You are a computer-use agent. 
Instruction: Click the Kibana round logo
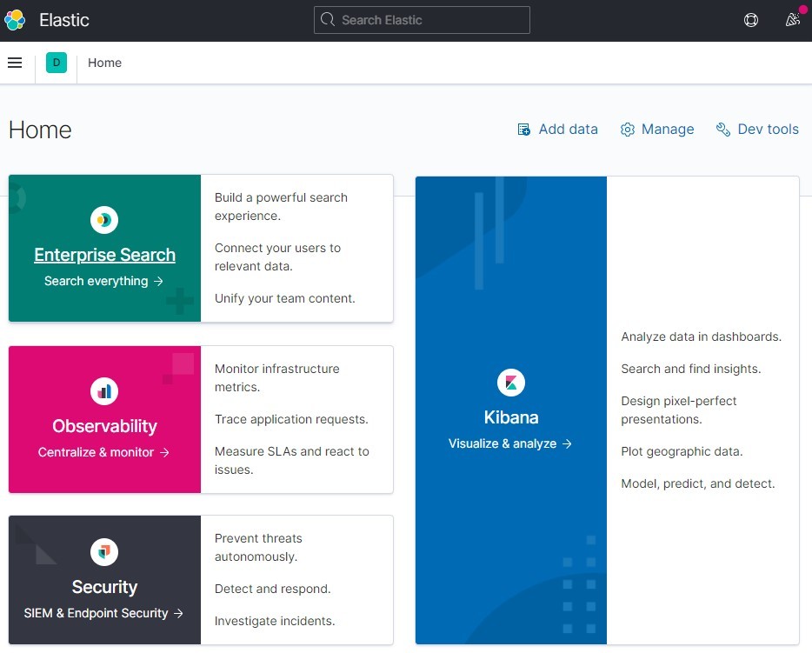click(511, 383)
